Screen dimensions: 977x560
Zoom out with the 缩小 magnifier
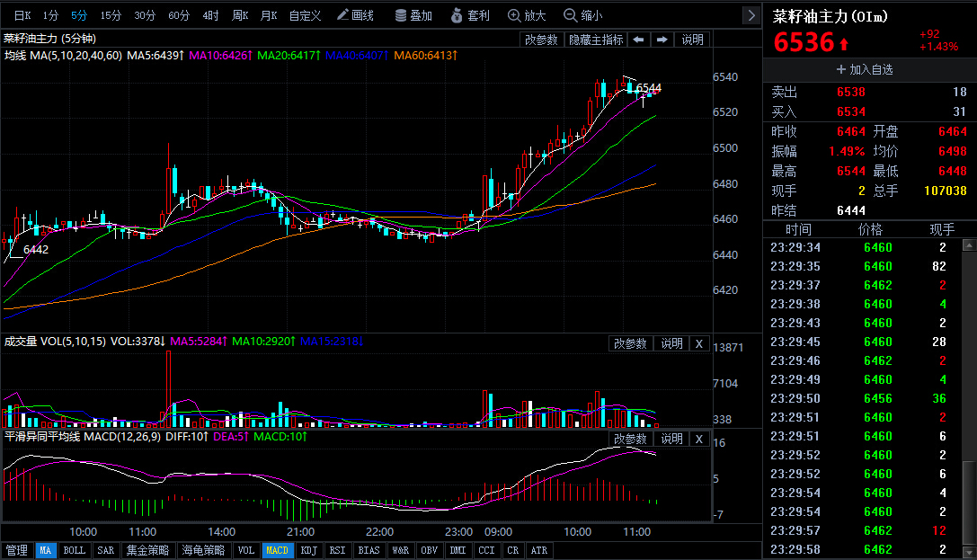pyautogui.click(x=583, y=15)
